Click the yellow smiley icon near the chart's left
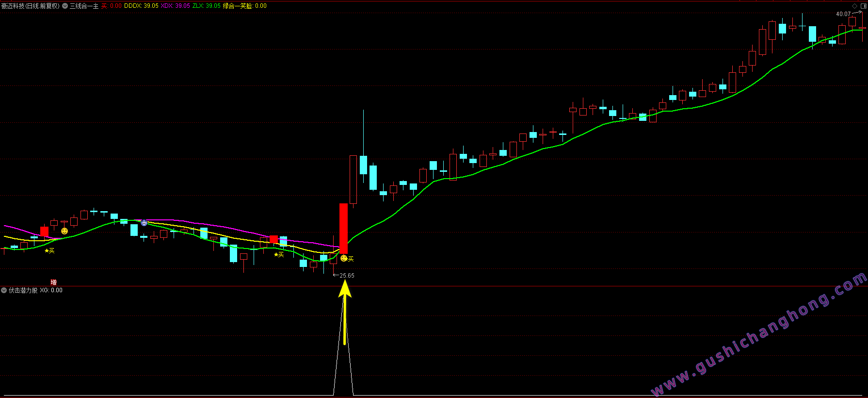The image size is (868, 398). (64, 231)
